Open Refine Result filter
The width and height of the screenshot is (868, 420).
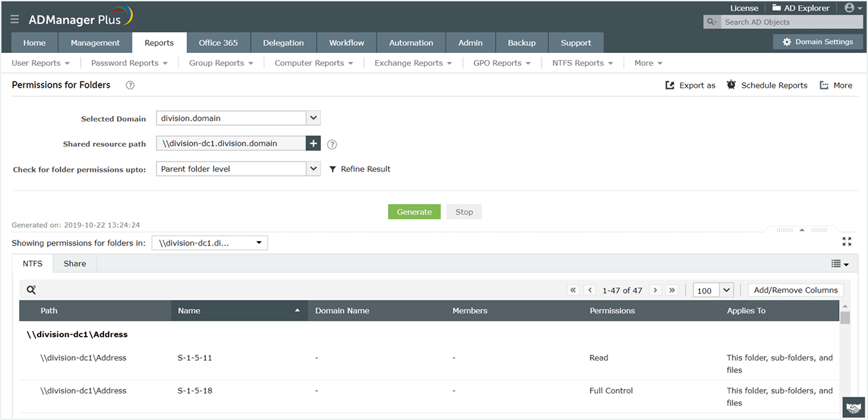[x=360, y=169]
